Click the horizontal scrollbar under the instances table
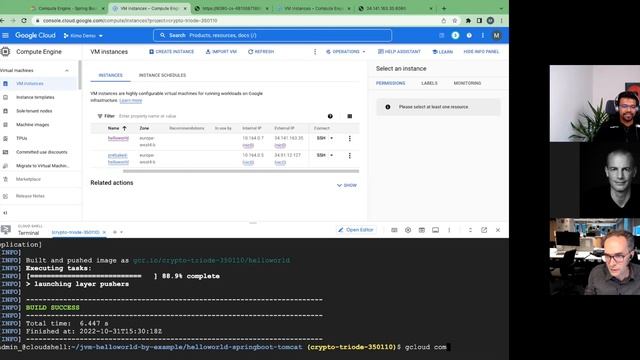The image size is (640, 360). pos(241,171)
